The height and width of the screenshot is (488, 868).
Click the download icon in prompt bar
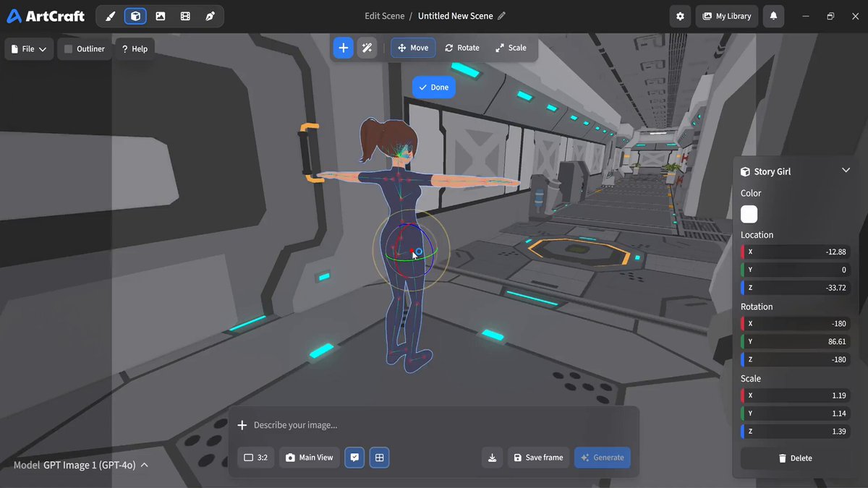click(x=492, y=458)
